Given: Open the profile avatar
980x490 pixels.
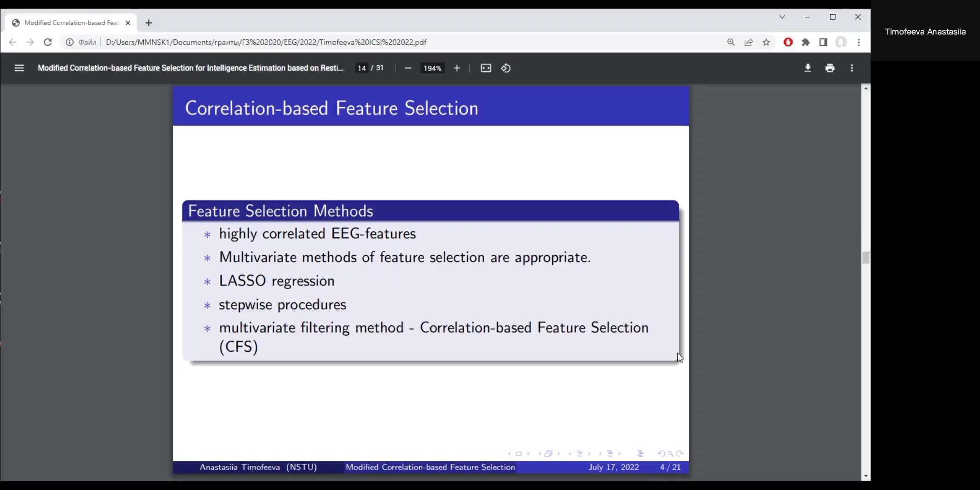Looking at the screenshot, I should pyautogui.click(x=841, y=42).
